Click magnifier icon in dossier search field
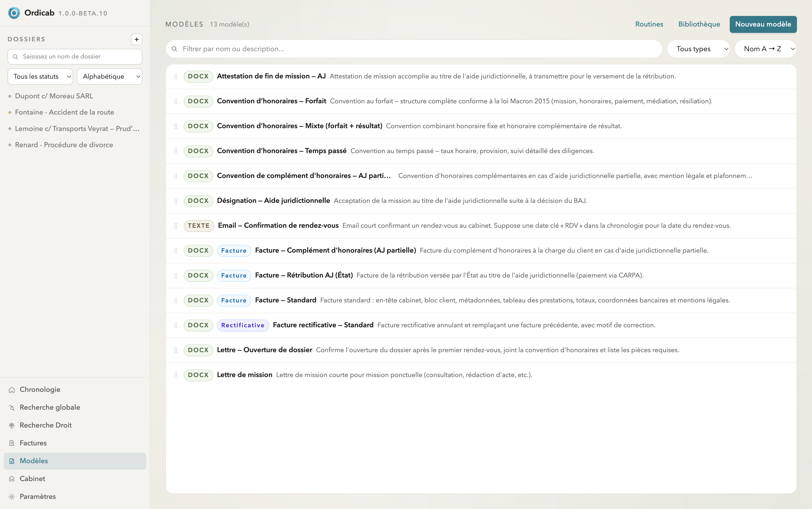This screenshot has width=812, height=509. pos(15,57)
